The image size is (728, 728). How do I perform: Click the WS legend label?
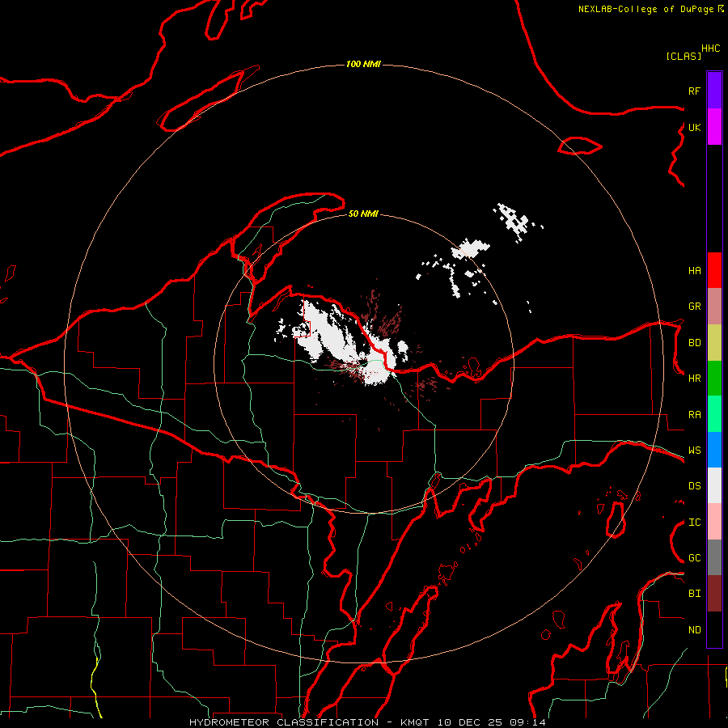[x=694, y=451]
